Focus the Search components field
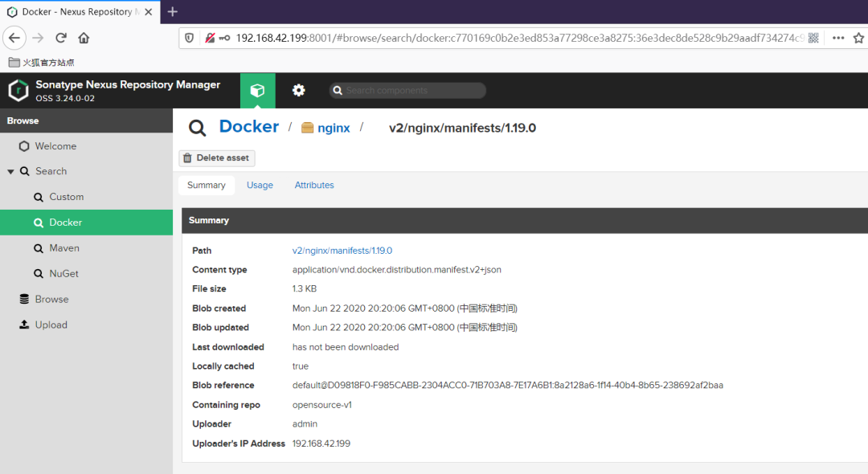 [414, 91]
